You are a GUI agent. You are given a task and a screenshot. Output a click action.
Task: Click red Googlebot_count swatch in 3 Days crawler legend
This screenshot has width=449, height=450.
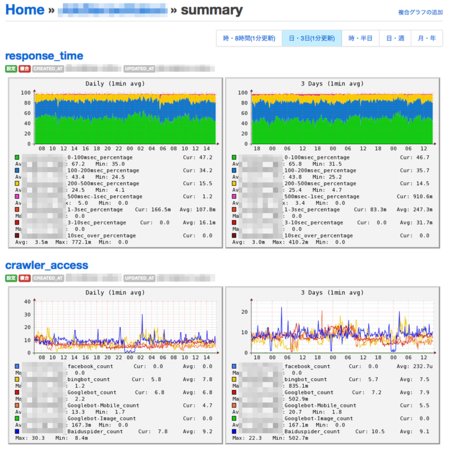click(234, 392)
